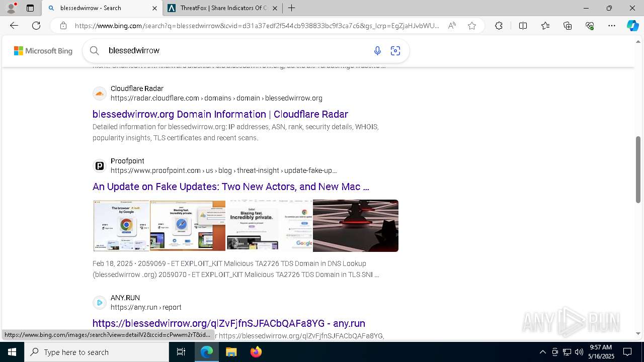Image resolution: width=644 pixels, height=362 pixels.
Task: Open Task View icon
Action: coord(181,352)
